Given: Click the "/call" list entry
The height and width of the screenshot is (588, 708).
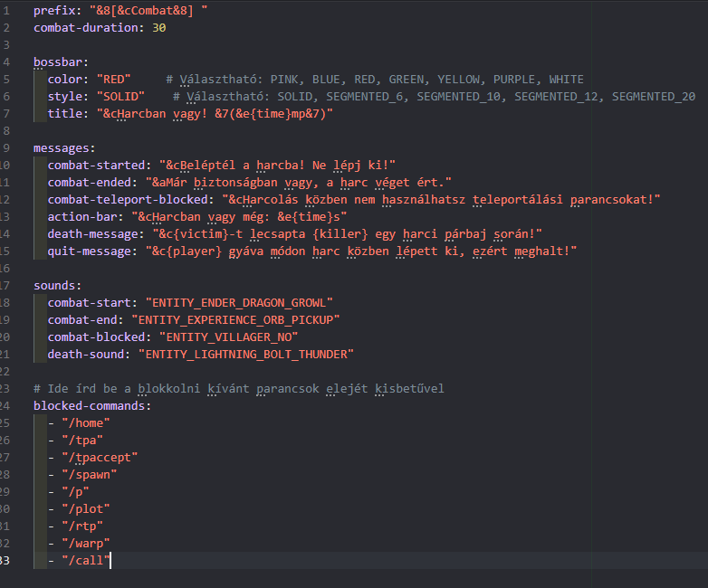Looking at the screenshot, I should click(86, 561).
